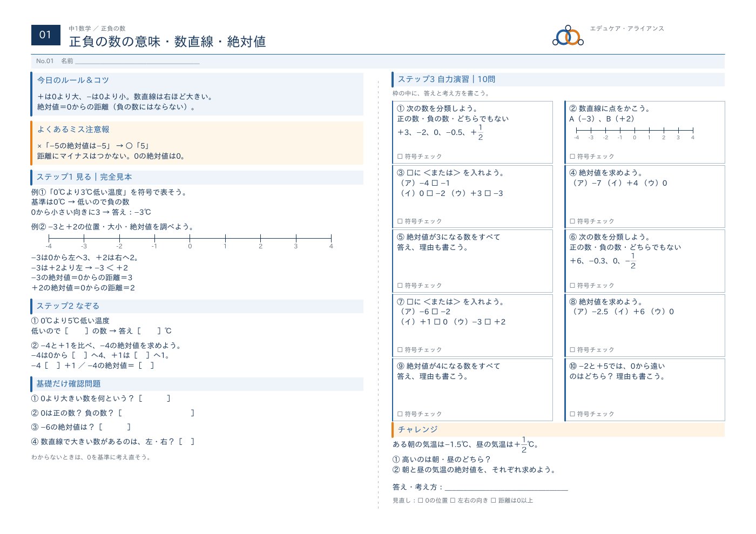Click the 答え・考え方 answer line
Screen dimensions: 756x534
[506, 488]
